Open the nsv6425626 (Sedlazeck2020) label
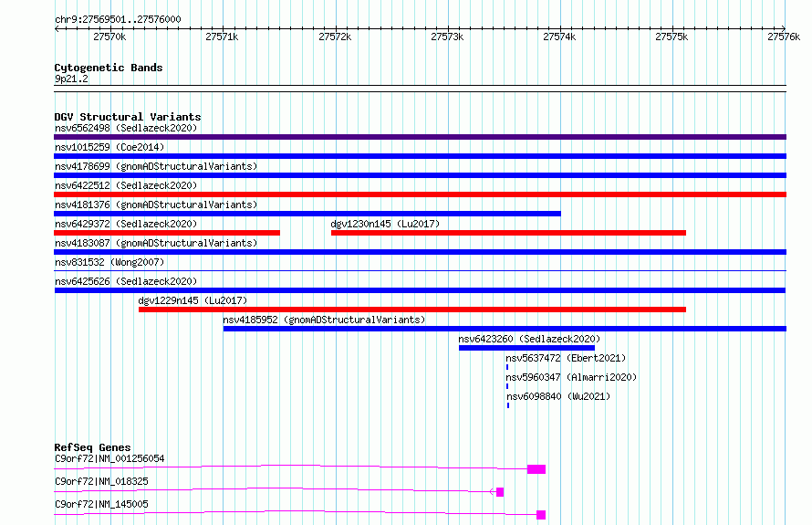The height and width of the screenshot is (525, 812). click(x=126, y=281)
